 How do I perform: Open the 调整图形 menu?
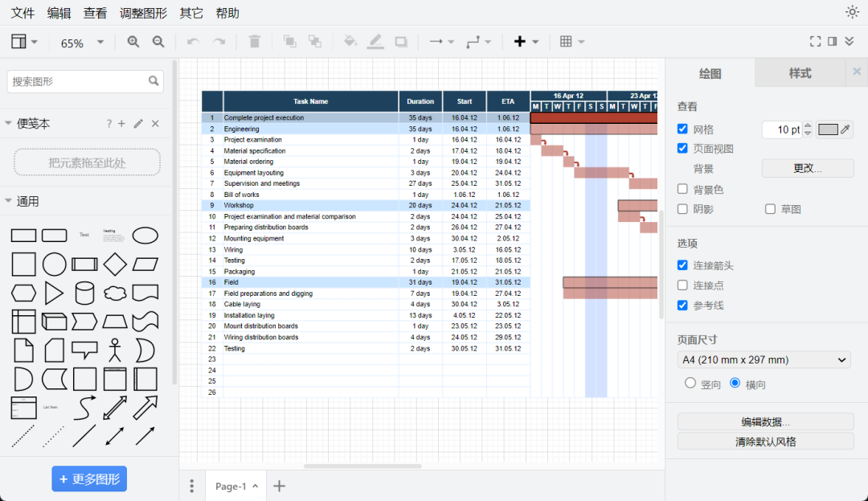click(x=143, y=13)
